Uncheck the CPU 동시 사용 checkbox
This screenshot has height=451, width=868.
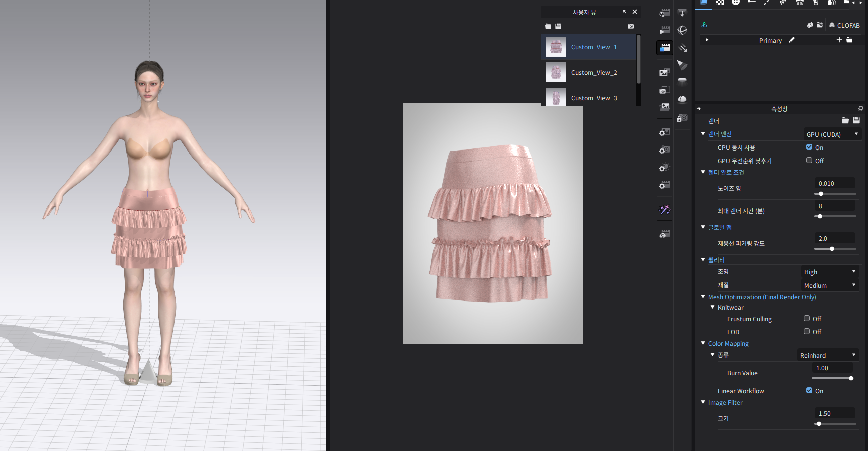[809, 147]
